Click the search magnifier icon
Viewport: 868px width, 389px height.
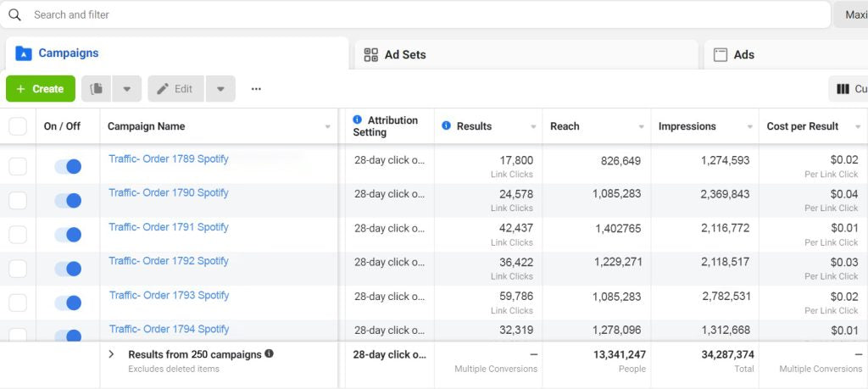click(14, 14)
